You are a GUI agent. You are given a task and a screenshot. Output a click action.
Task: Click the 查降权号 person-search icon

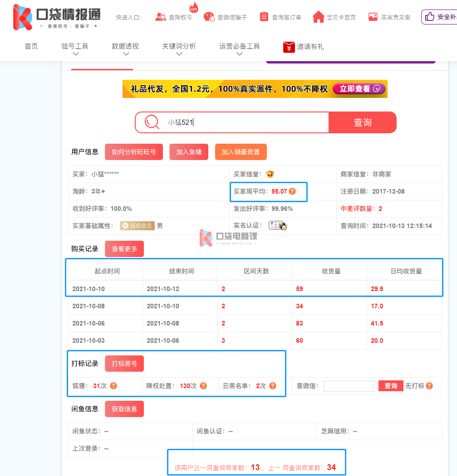pos(161,17)
